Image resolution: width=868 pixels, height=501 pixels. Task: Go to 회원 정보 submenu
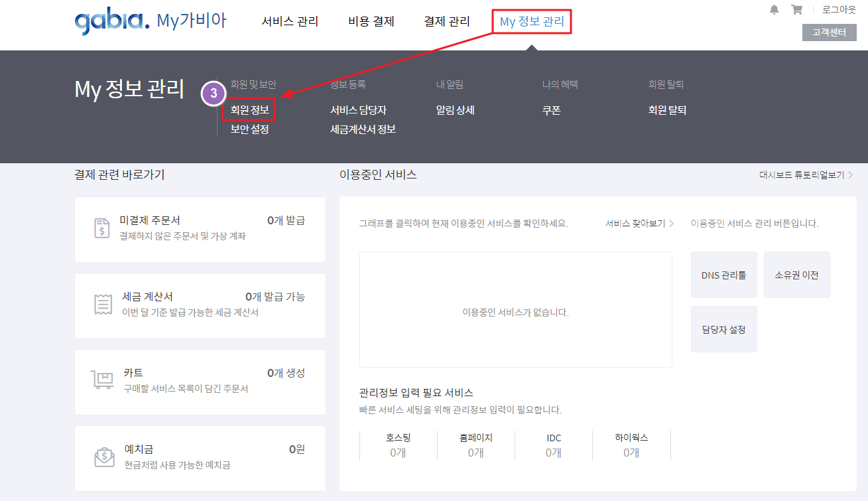(249, 110)
